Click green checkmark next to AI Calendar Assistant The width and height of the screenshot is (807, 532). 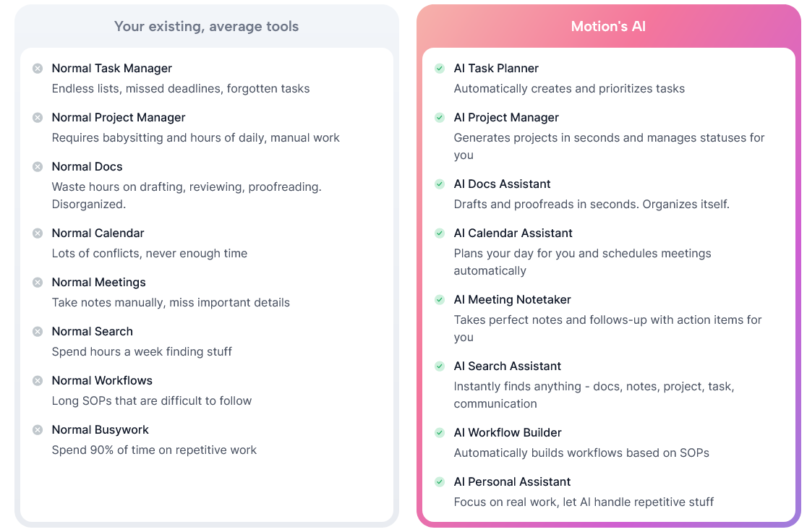coord(440,233)
